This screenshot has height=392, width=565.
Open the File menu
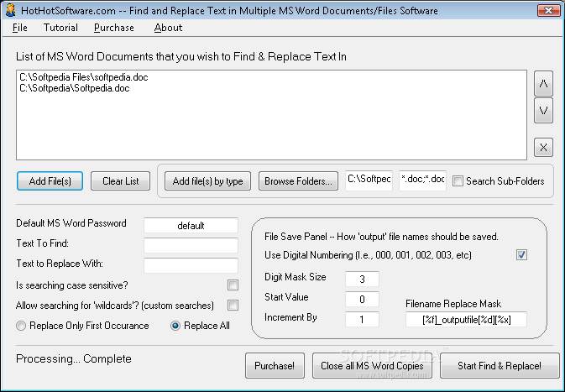[x=20, y=28]
